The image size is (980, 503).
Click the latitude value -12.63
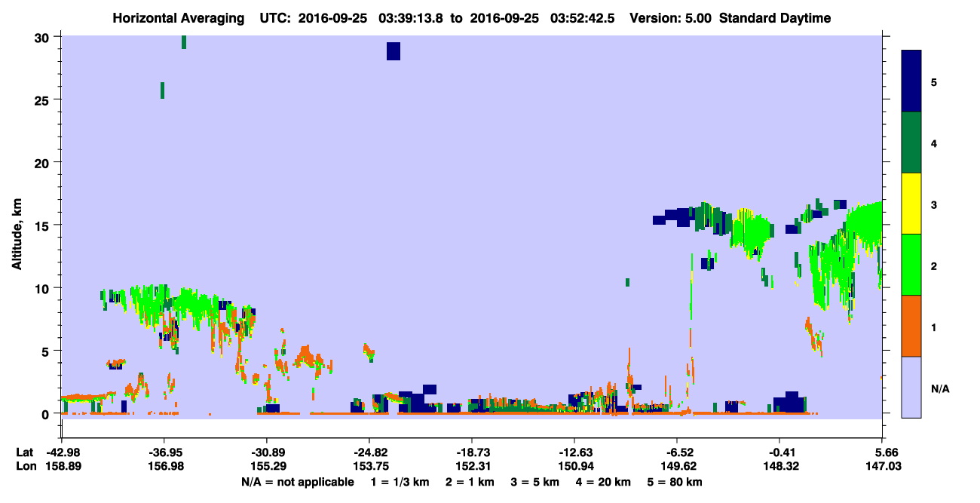(x=574, y=452)
